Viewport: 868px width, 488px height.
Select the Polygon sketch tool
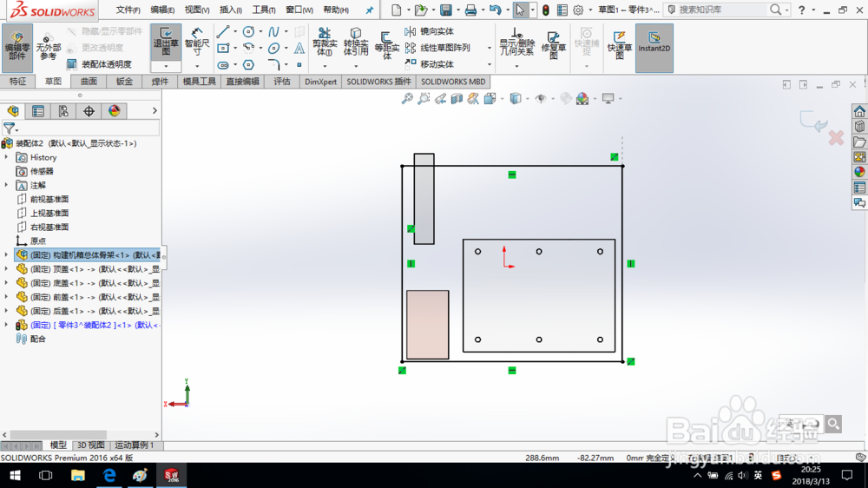[x=248, y=65]
